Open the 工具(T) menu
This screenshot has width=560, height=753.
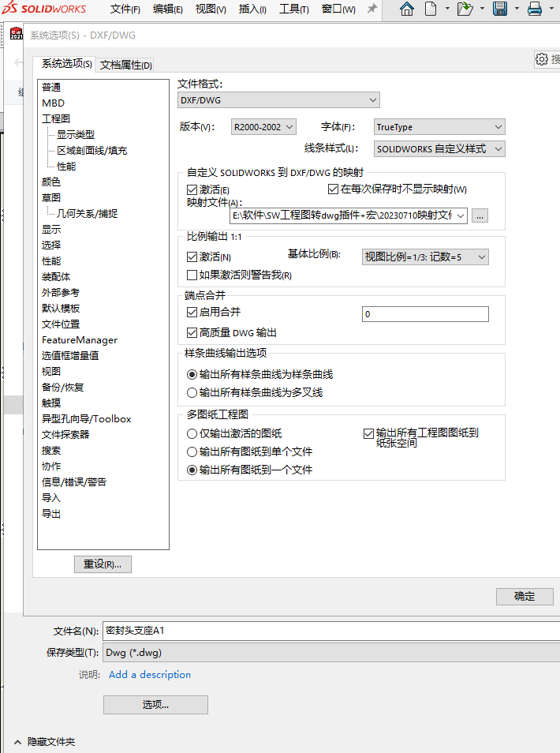point(294,9)
